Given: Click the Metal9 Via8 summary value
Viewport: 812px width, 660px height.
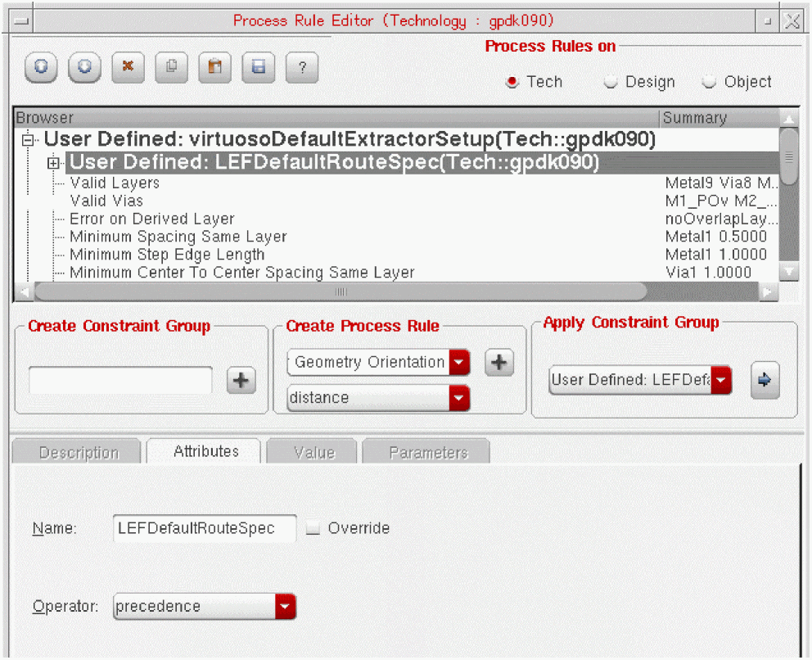Looking at the screenshot, I should pos(721,183).
